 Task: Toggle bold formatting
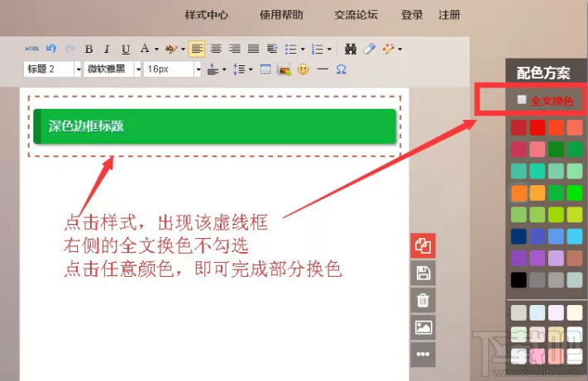[88, 49]
